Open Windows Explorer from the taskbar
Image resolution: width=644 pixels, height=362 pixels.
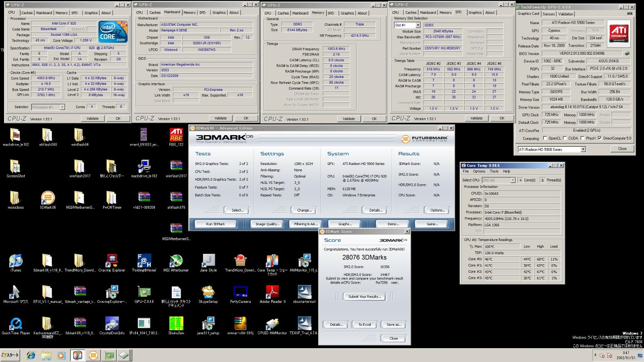pos(46,356)
